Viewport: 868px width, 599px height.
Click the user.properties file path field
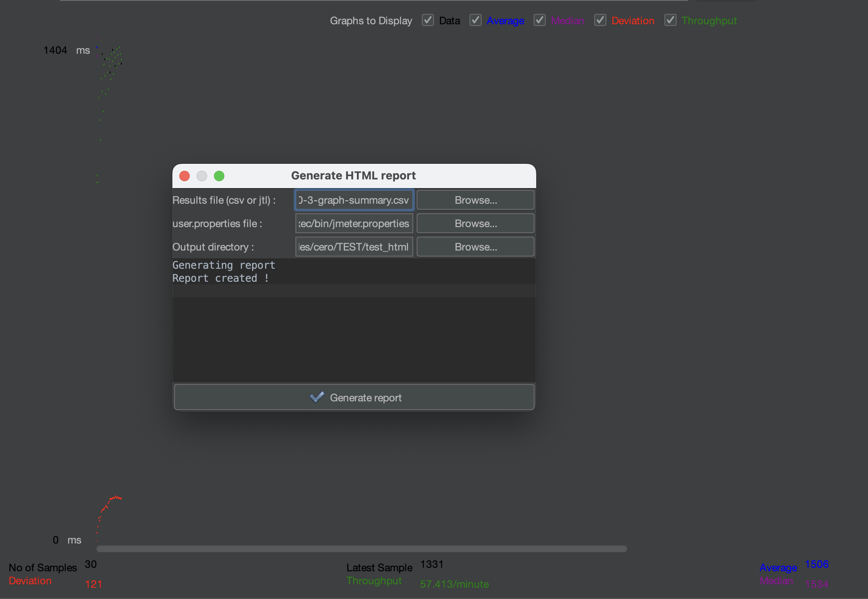pos(354,224)
